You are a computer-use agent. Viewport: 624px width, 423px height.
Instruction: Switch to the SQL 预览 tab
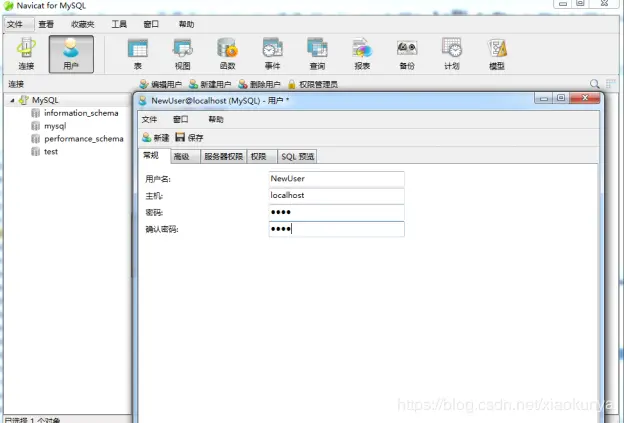[298, 156]
